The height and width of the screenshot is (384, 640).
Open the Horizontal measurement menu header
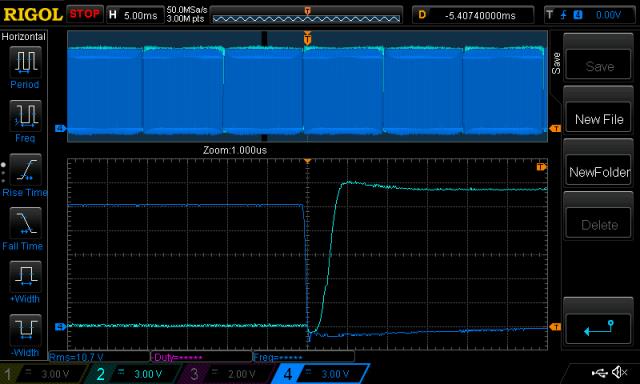23,37
